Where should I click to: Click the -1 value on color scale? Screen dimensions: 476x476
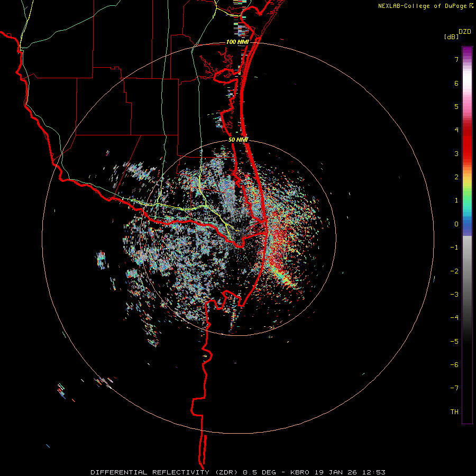tap(454, 248)
